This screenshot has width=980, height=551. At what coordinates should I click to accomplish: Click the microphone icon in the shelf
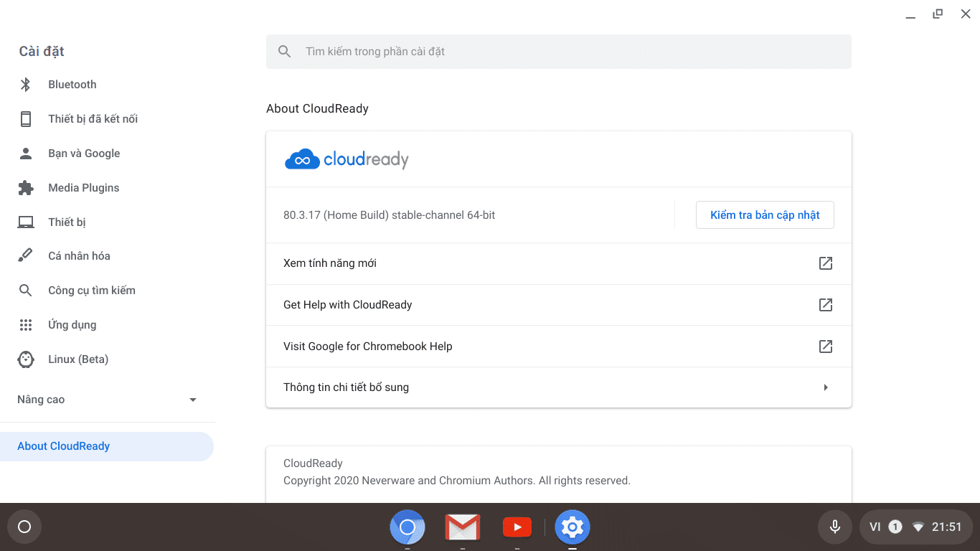pyautogui.click(x=835, y=527)
